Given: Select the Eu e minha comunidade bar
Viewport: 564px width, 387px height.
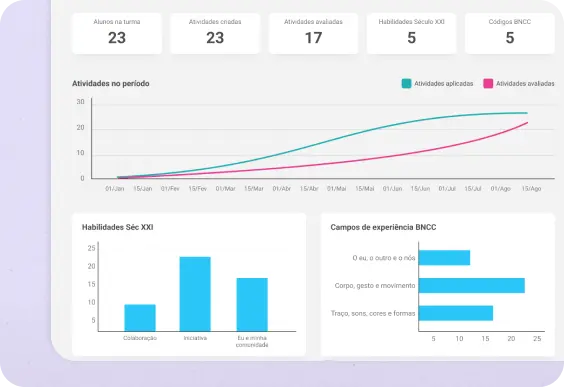Looking at the screenshot, I should (x=252, y=305).
